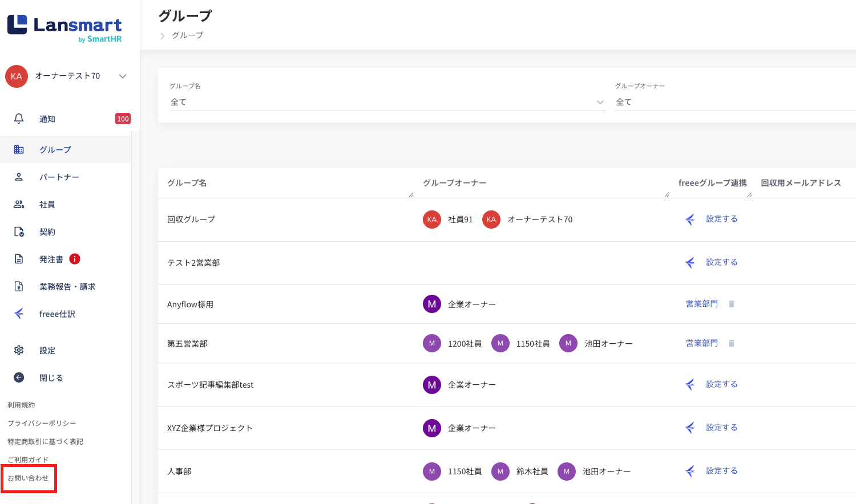Image resolution: width=856 pixels, height=504 pixels.
Task: Click the freee仕訳 bird icon in sidebar
Action: point(19,314)
